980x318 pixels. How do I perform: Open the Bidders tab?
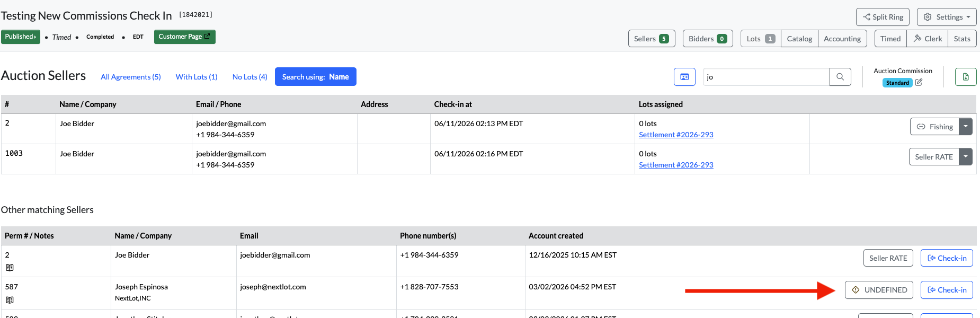click(708, 39)
